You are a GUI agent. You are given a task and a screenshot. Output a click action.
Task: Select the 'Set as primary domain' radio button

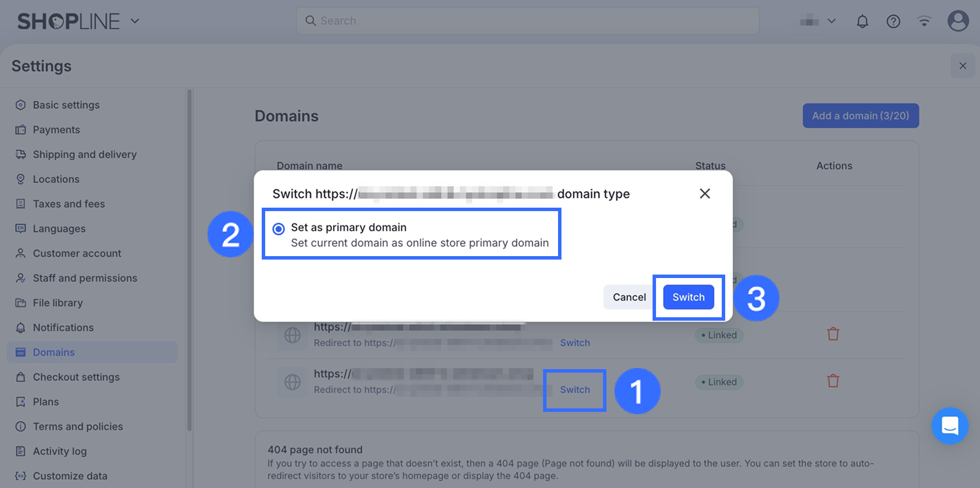coord(279,229)
